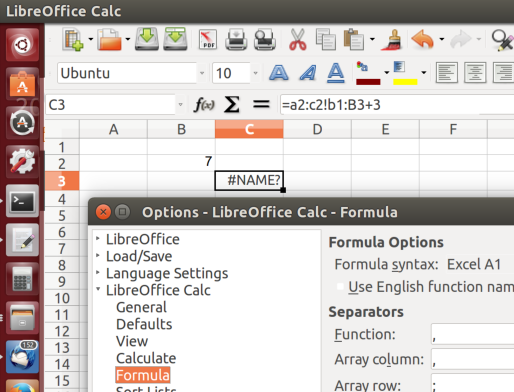
Task: Export directly as PDF
Action: [208, 40]
